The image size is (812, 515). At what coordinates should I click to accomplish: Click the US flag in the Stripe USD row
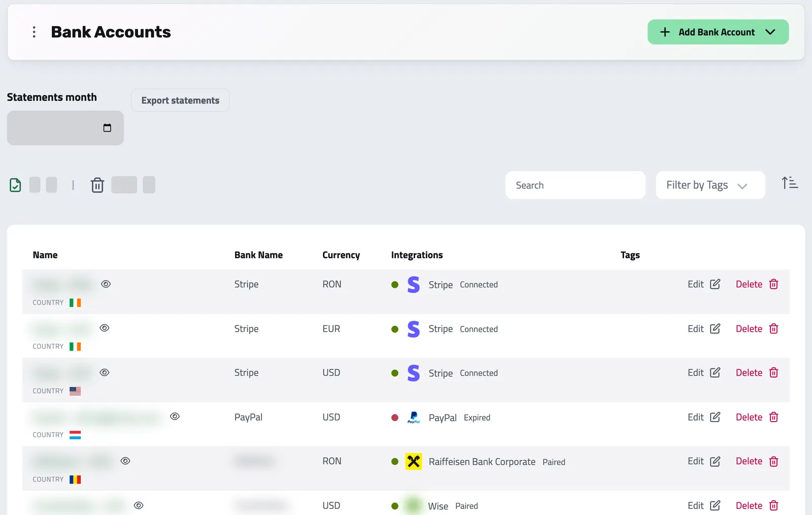click(75, 391)
